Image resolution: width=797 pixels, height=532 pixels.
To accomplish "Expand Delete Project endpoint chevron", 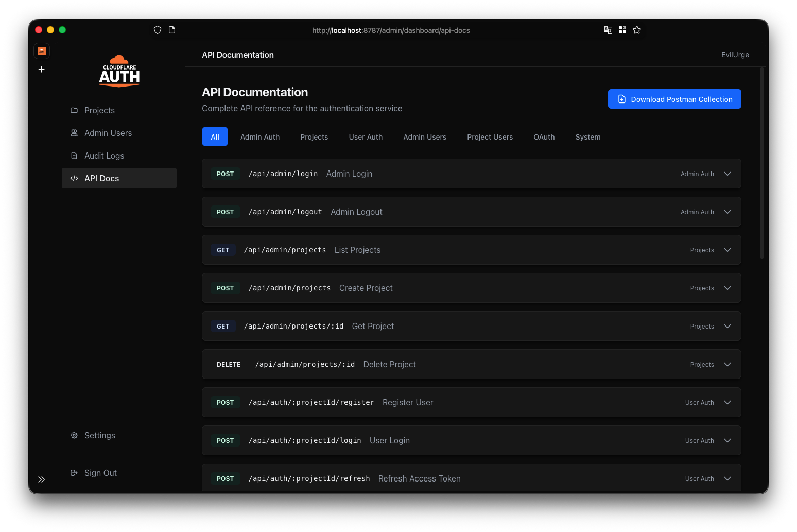I will (x=727, y=364).
